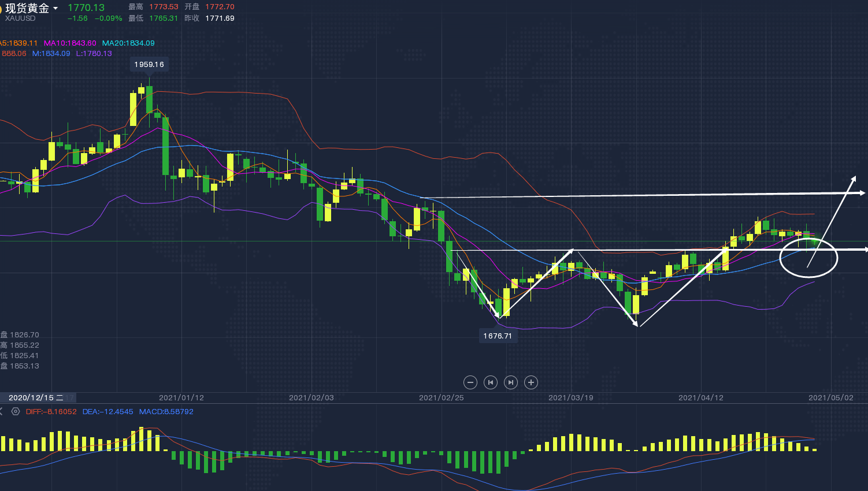Click the 1676.71 low price label
The width and height of the screenshot is (868, 491).
[x=498, y=336]
